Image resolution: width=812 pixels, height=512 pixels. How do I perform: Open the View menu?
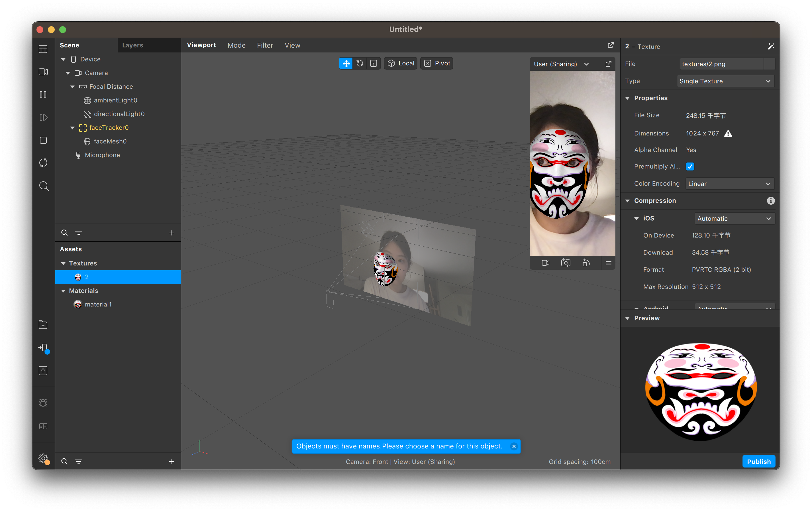[292, 45]
